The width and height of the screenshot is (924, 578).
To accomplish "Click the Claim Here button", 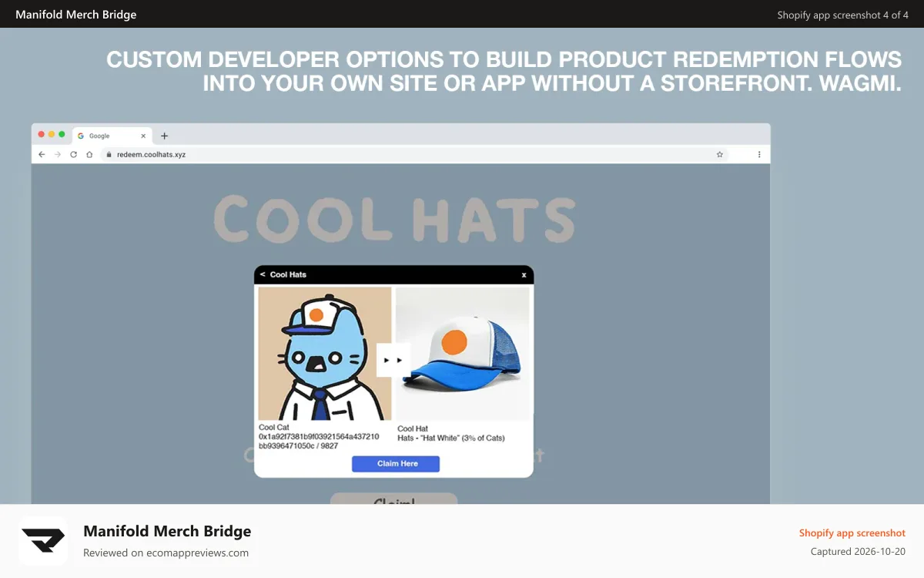I will [x=396, y=464].
